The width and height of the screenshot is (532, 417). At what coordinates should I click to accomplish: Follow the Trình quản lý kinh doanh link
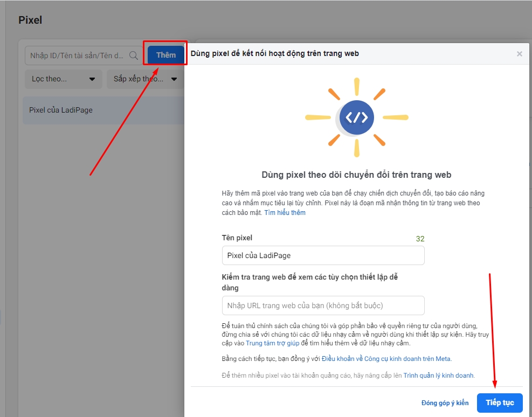438,376
